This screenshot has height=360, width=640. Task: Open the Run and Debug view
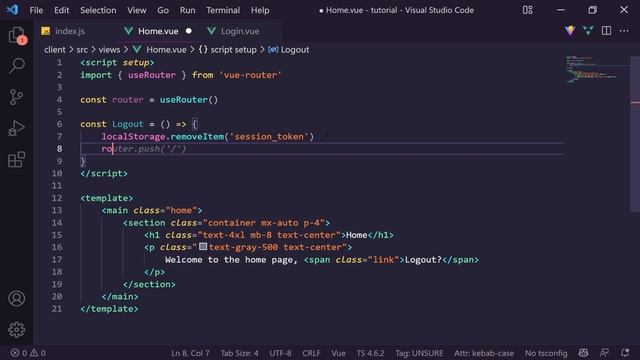click(x=16, y=128)
